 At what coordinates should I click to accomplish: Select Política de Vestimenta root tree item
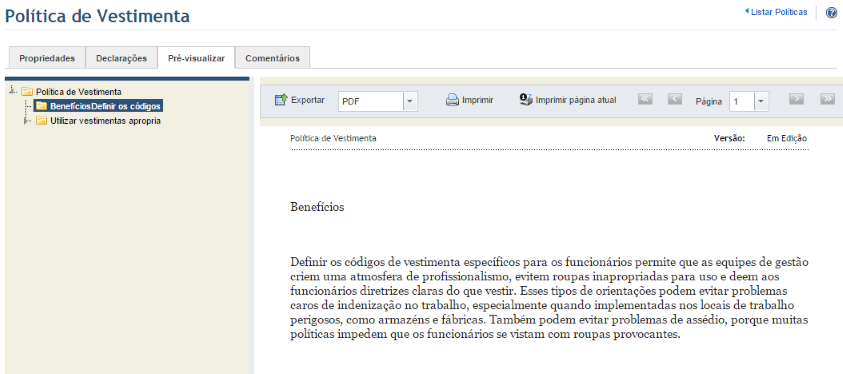point(78,92)
